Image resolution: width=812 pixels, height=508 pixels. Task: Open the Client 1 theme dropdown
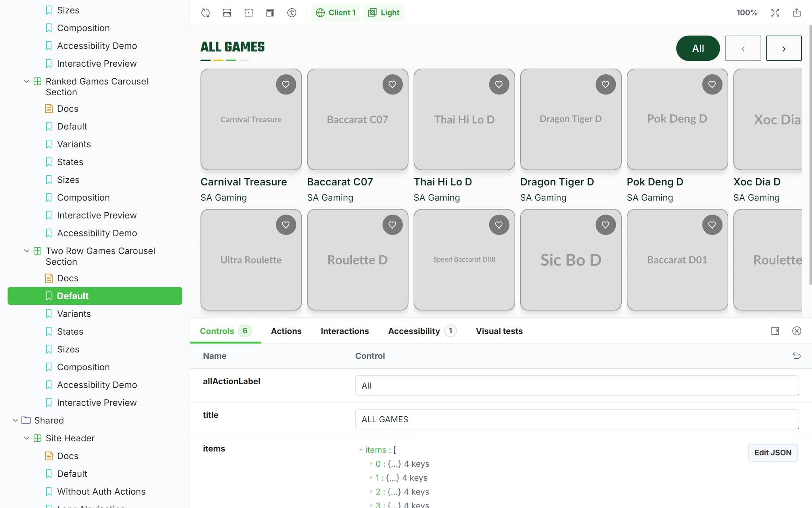click(335, 13)
